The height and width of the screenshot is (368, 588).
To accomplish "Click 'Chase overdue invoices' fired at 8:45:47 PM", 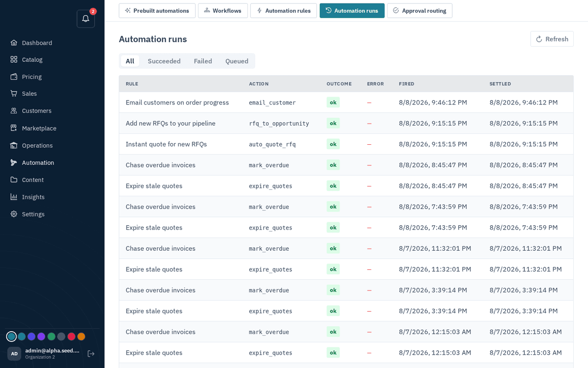I will tap(160, 165).
